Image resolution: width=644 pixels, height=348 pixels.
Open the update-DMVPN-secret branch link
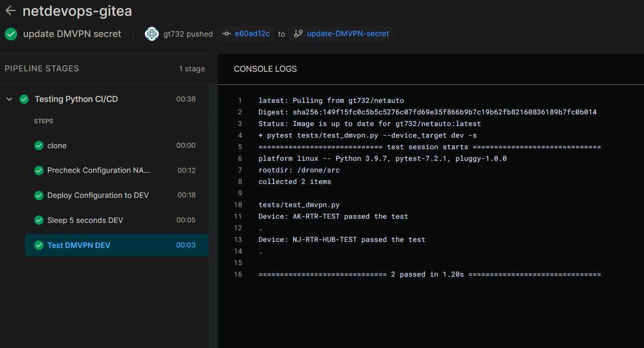coord(348,34)
